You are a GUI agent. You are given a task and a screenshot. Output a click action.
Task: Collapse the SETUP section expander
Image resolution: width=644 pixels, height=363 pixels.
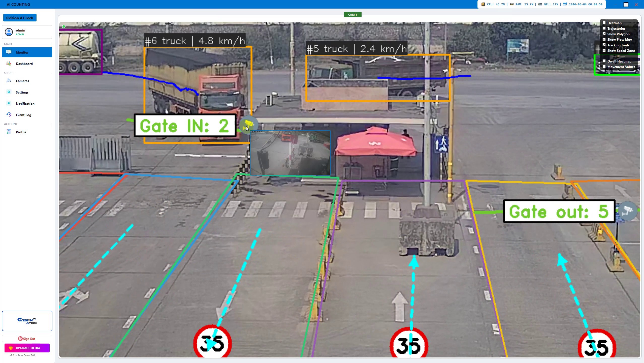[52, 73]
